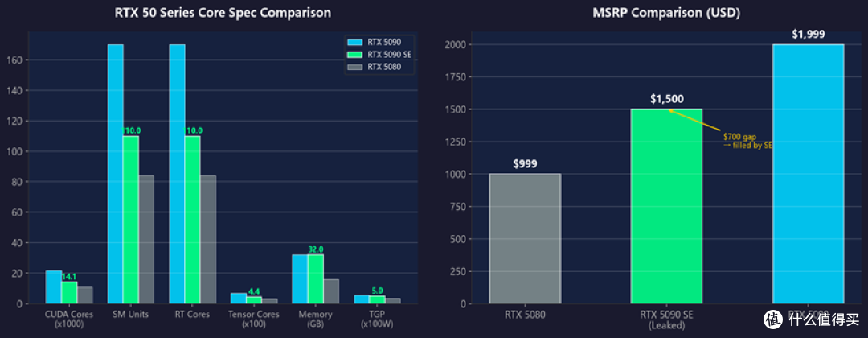Click the '5.0' value above TGP
The height and width of the screenshot is (338, 868).
click(378, 291)
